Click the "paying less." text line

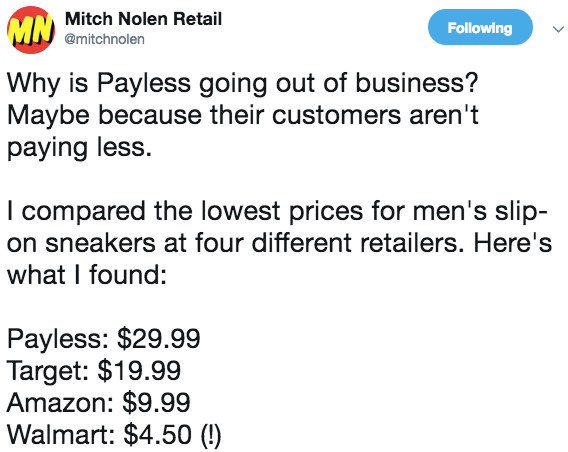[79, 148]
